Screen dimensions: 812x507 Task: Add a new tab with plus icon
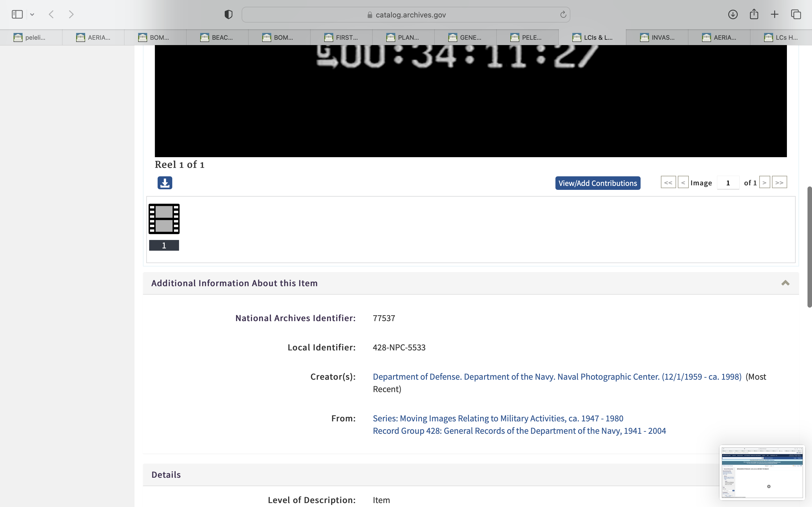click(775, 14)
